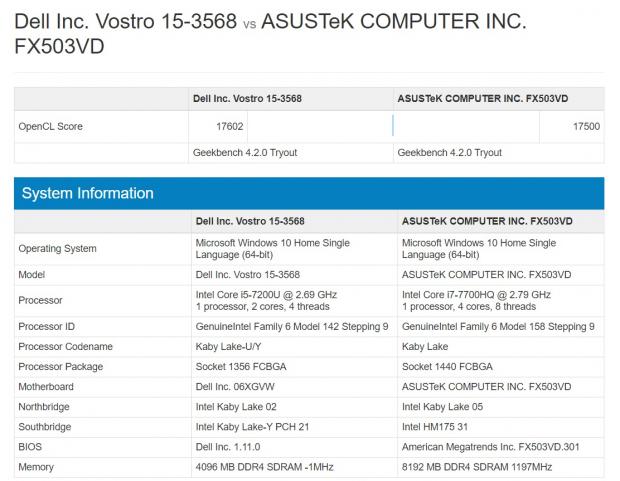
Task: Click the Dell Inc. 06XGVW motherboard cell
Action: [238, 386]
